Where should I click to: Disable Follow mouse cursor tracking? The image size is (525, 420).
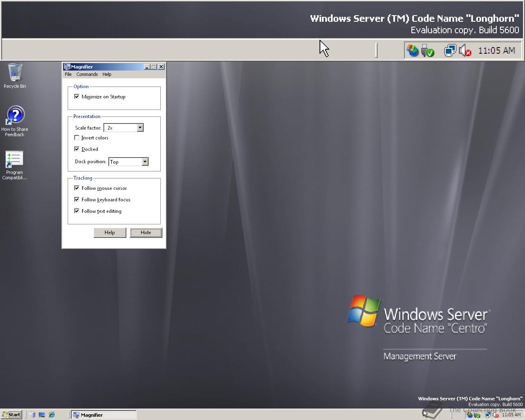77,188
